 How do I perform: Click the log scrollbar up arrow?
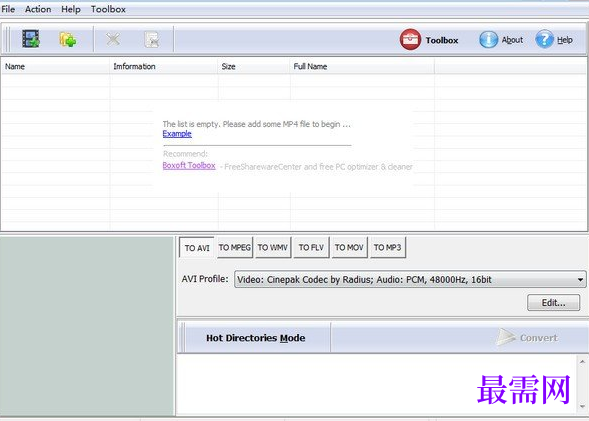[582, 362]
